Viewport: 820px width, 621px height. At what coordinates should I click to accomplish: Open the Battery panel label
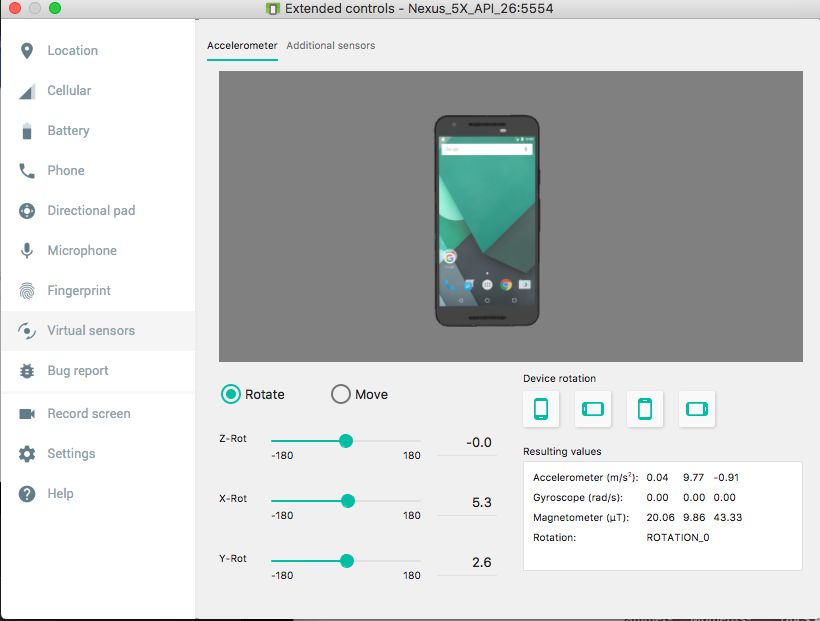69,131
